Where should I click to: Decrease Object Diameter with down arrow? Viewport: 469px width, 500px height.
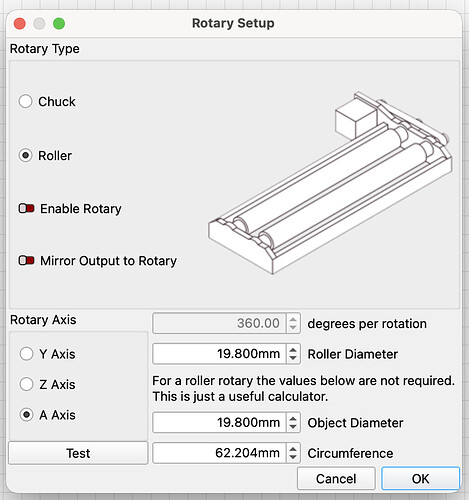pos(293,427)
